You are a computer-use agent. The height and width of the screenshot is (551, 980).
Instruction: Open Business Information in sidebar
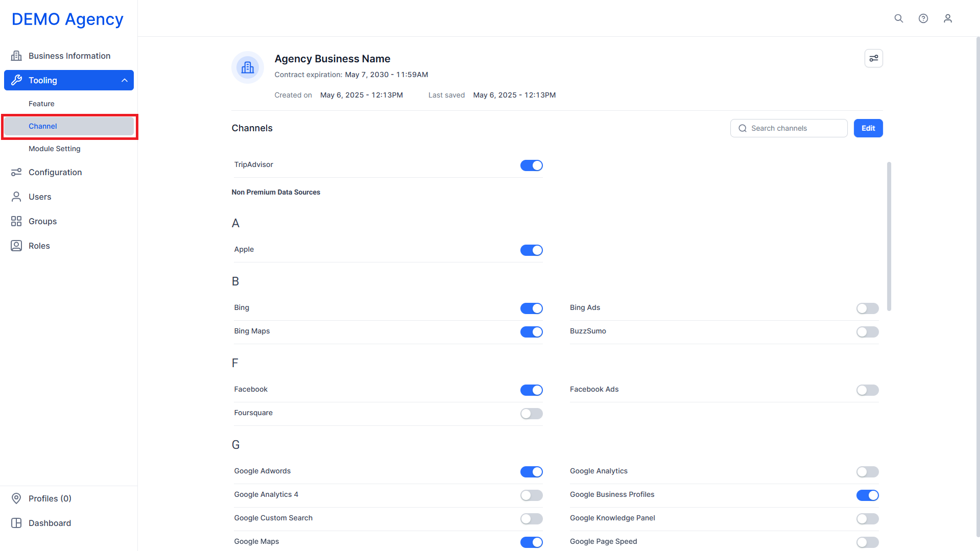69,56
